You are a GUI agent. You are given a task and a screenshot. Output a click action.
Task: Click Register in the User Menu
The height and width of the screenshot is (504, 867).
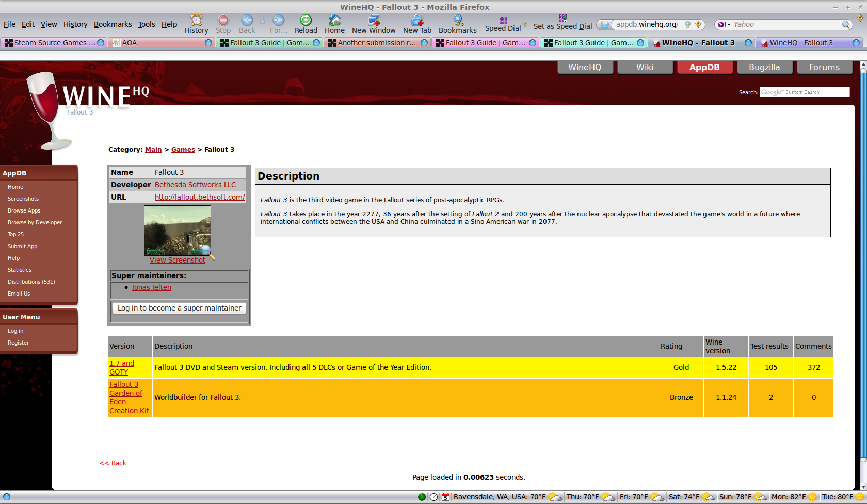(x=18, y=343)
